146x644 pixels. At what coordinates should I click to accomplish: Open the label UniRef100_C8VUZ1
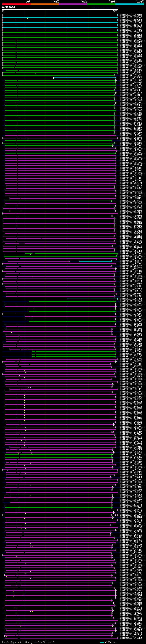(x=131, y=120)
